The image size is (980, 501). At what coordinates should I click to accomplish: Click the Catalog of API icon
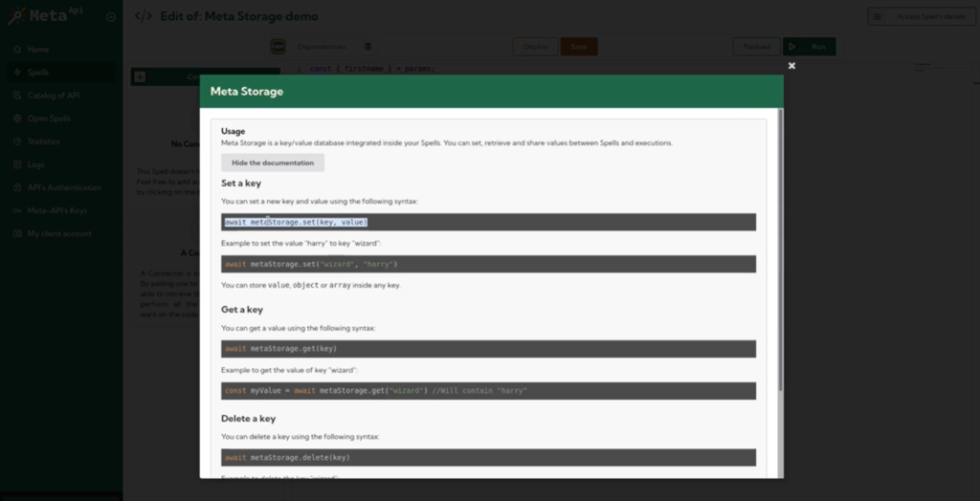pos(17,96)
